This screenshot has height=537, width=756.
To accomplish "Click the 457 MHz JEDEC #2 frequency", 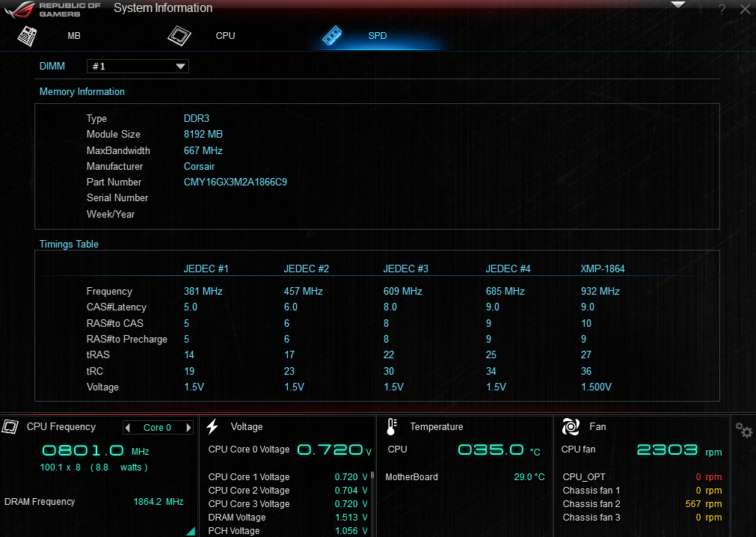I will [304, 291].
